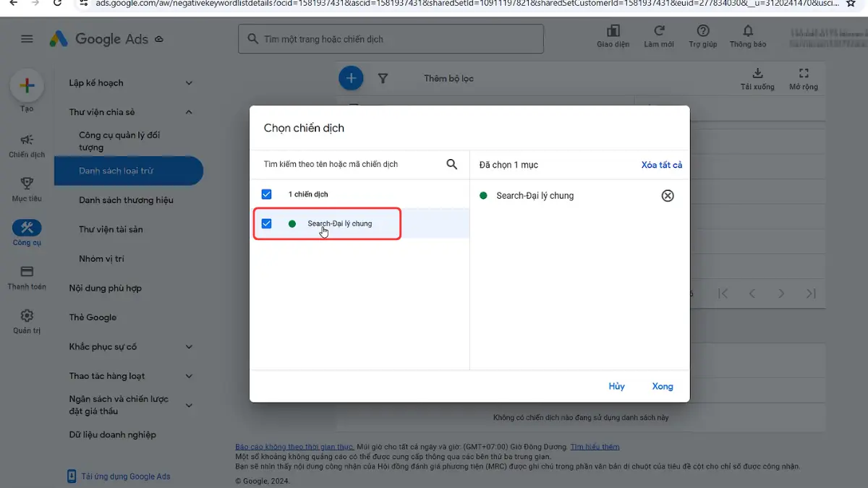Image resolution: width=868 pixels, height=488 pixels.
Task: Collapse the Thư viện chia sẻ section
Action: (189, 112)
